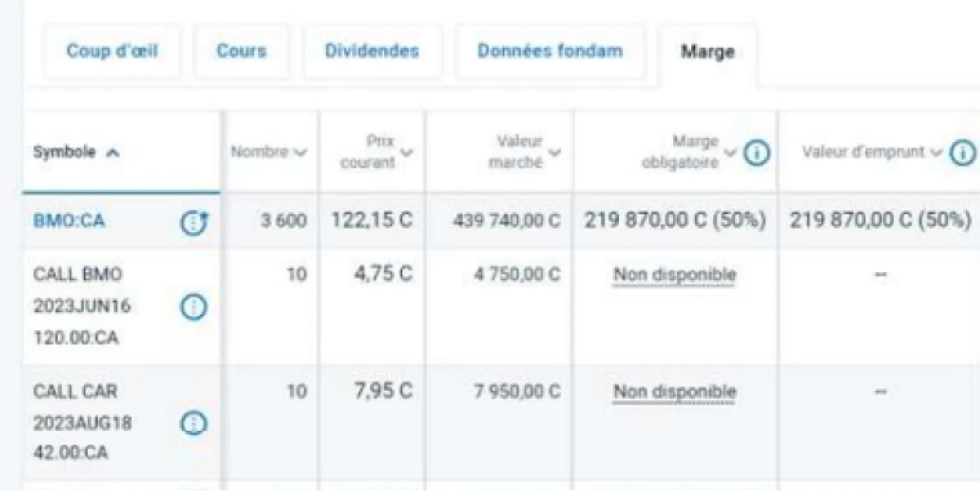Sort by Symbole column chevron
This screenshot has height=491, width=980.
pyautogui.click(x=113, y=153)
